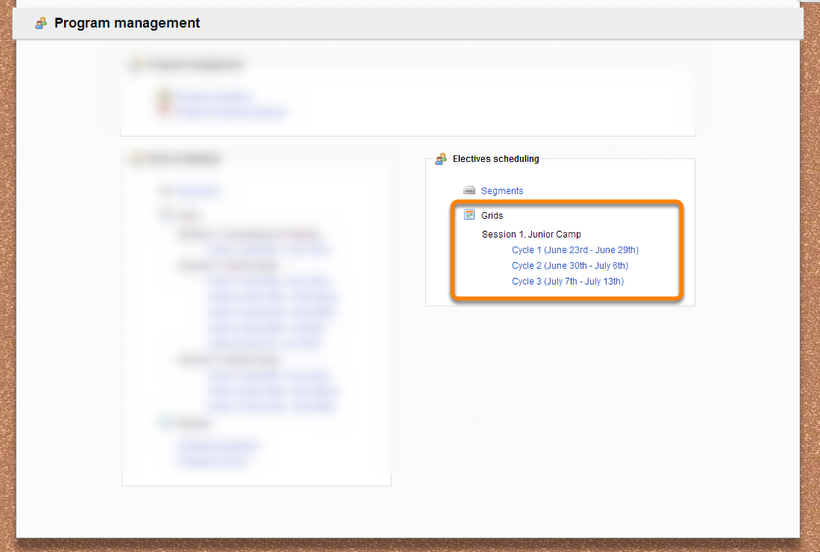Click the second blurred link in top panel
The height and width of the screenshot is (552, 820).
coord(231,112)
